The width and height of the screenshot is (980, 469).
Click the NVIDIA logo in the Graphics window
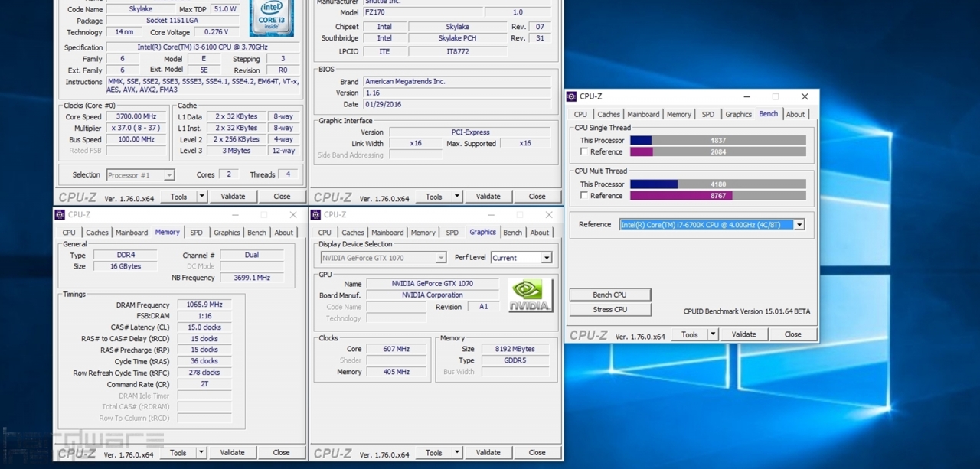click(530, 295)
